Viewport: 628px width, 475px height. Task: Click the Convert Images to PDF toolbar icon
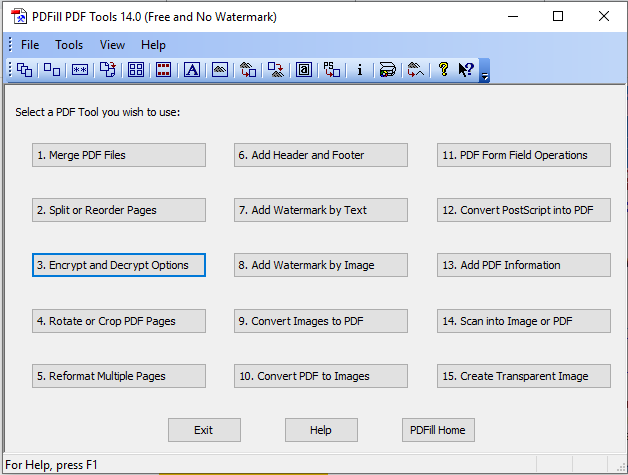tap(248, 70)
